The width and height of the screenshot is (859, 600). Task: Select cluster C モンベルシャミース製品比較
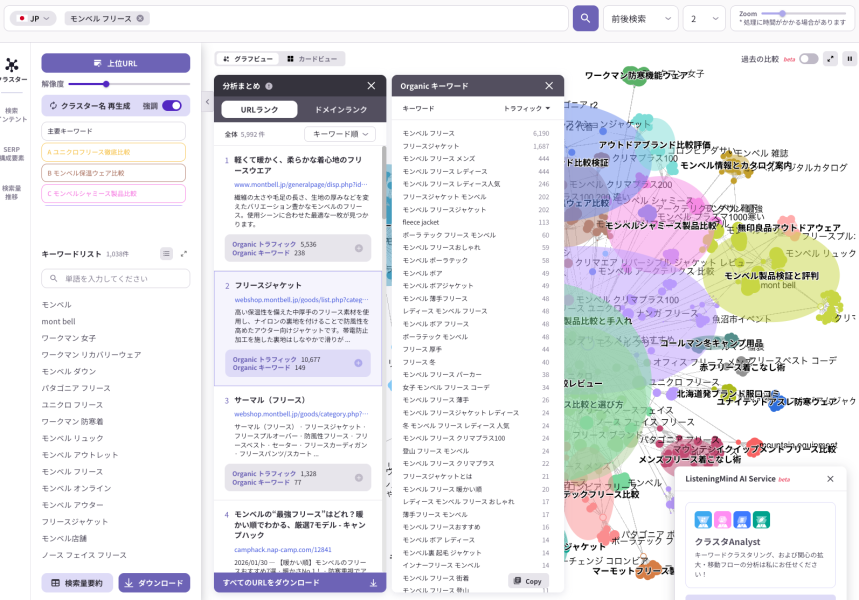point(113,193)
